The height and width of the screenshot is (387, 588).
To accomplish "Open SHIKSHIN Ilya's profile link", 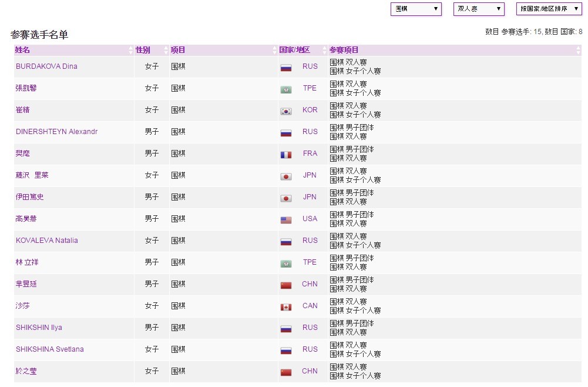I will 39,328.
